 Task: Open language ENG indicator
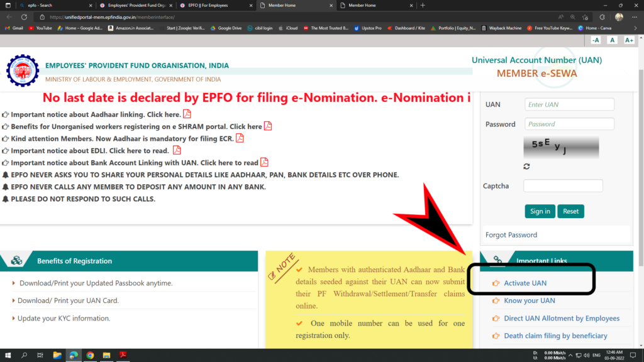[596, 355]
